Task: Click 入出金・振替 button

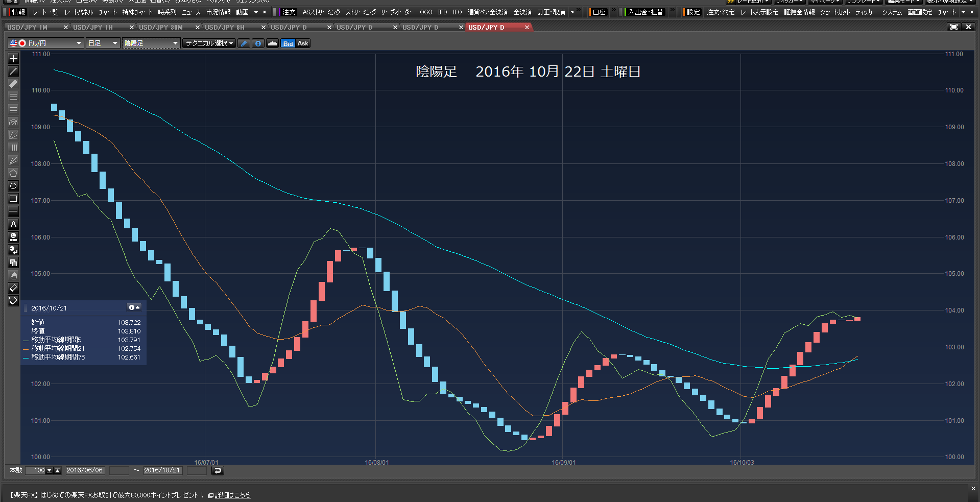Action: pyautogui.click(x=646, y=12)
